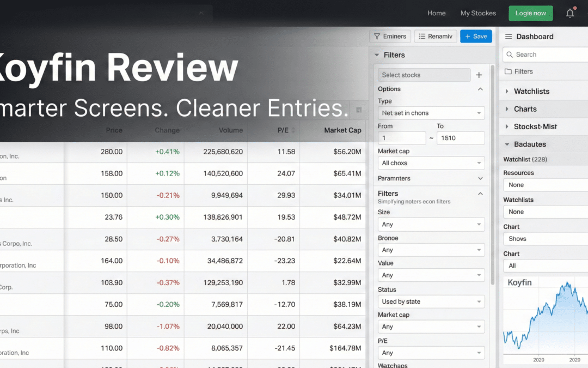Click the list icon on the Renamiv button
The image size is (588, 368).
click(x=422, y=37)
